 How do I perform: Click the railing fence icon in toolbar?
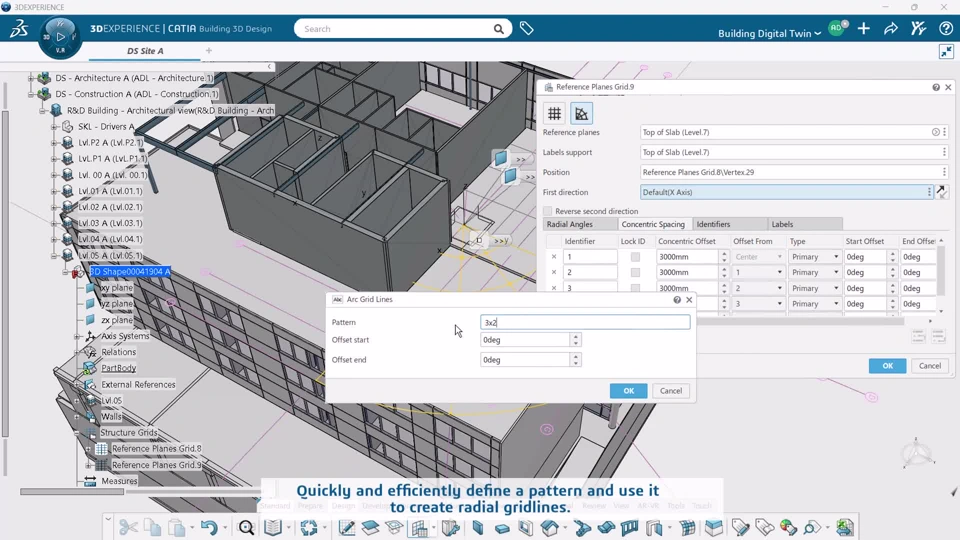(629, 527)
